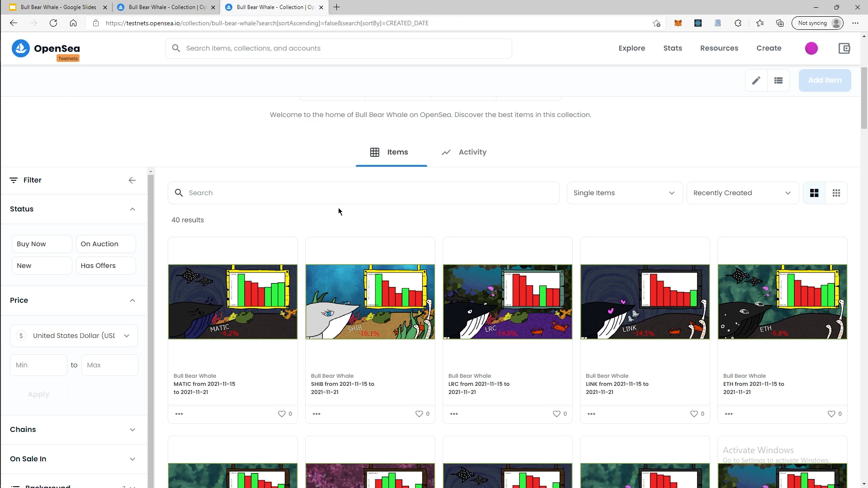Image resolution: width=868 pixels, height=488 pixels.
Task: Switch to small grid view
Action: (x=836, y=193)
